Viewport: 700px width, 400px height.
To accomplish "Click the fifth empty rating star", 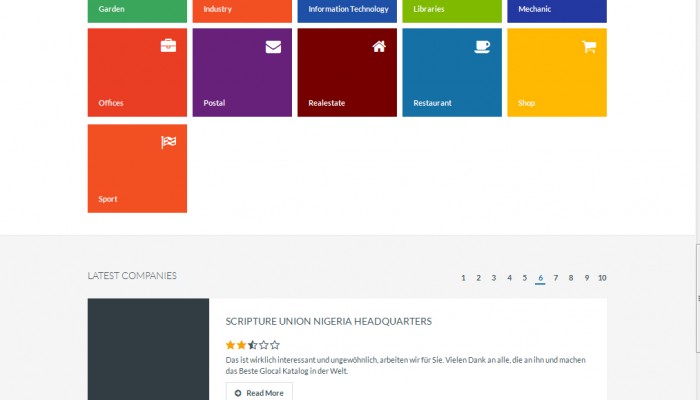I will 275,345.
